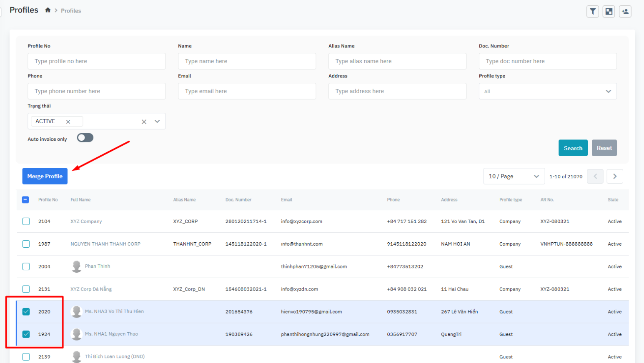Check the box for profile 2104
This screenshot has height=363, width=644.
point(26,221)
